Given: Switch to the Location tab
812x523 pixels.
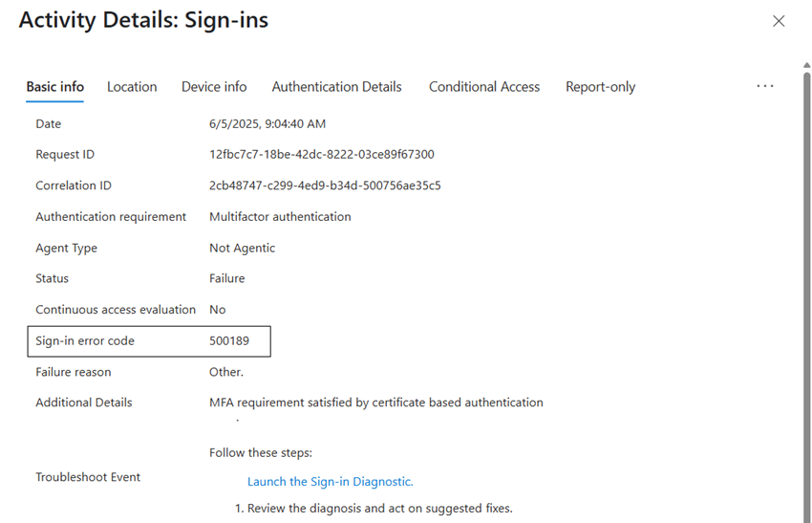Looking at the screenshot, I should tap(132, 87).
